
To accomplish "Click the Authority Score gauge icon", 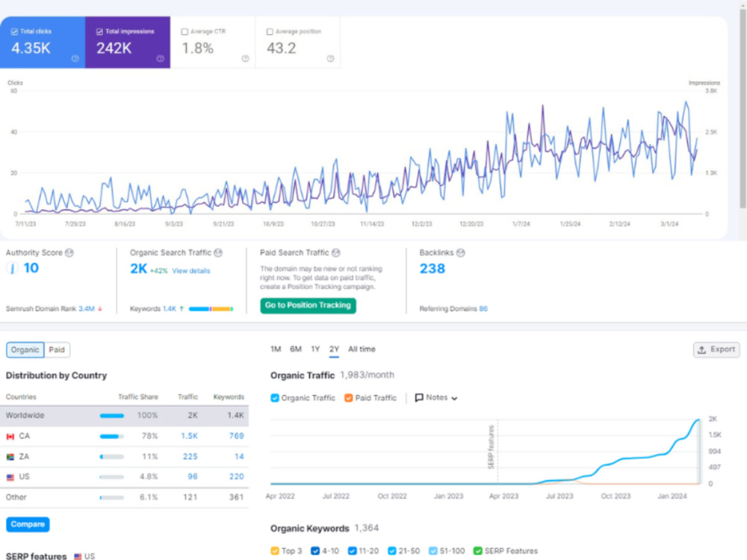I will tap(13, 268).
